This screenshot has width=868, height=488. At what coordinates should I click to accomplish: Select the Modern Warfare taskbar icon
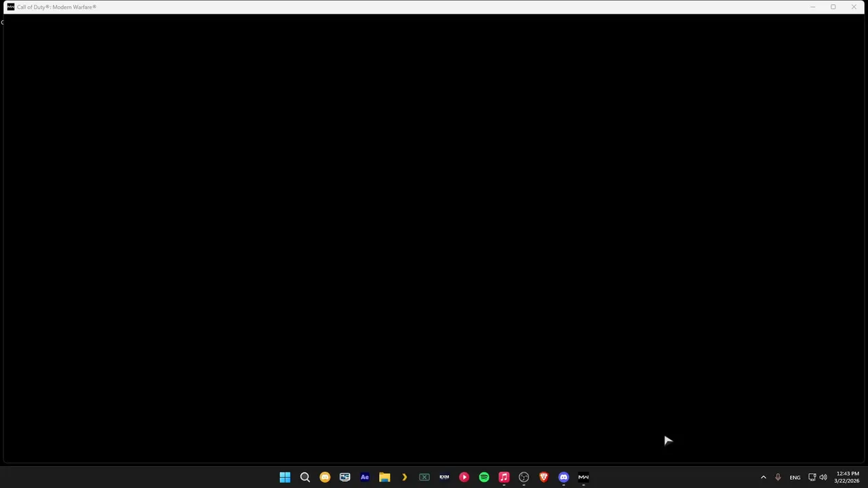(x=583, y=477)
